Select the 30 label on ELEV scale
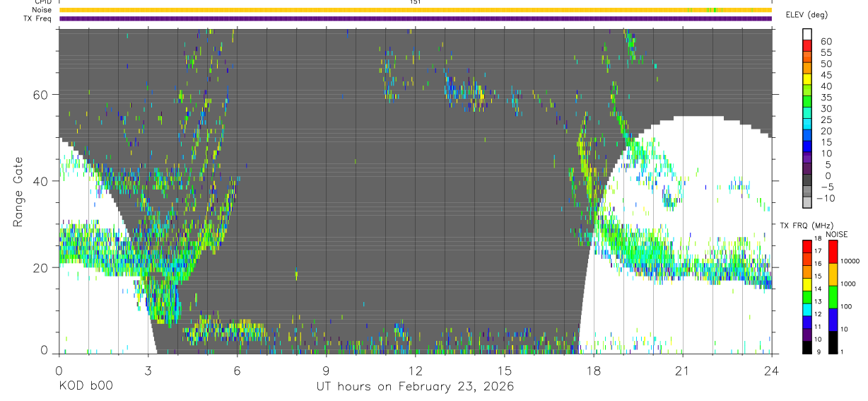868x401 pixels. [827, 108]
